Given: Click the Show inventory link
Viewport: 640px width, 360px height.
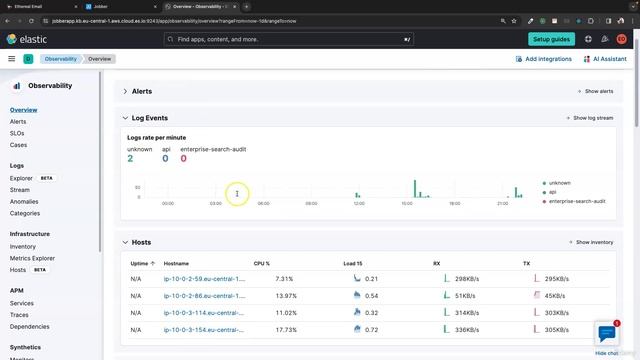Looking at the screenshot, I should click(x=591, y=242).
